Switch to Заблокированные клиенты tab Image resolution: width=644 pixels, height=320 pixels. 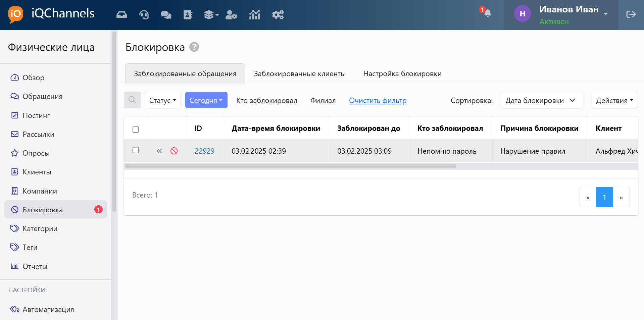point(300,73)
